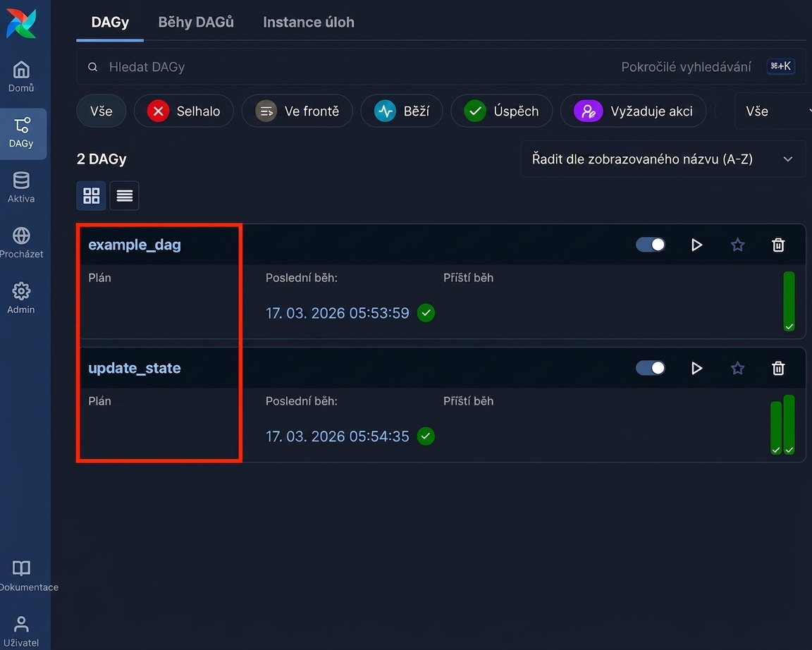Screen dimensions: 812x650
Task: Switch to the list view icon
Action: pos(124,196)
